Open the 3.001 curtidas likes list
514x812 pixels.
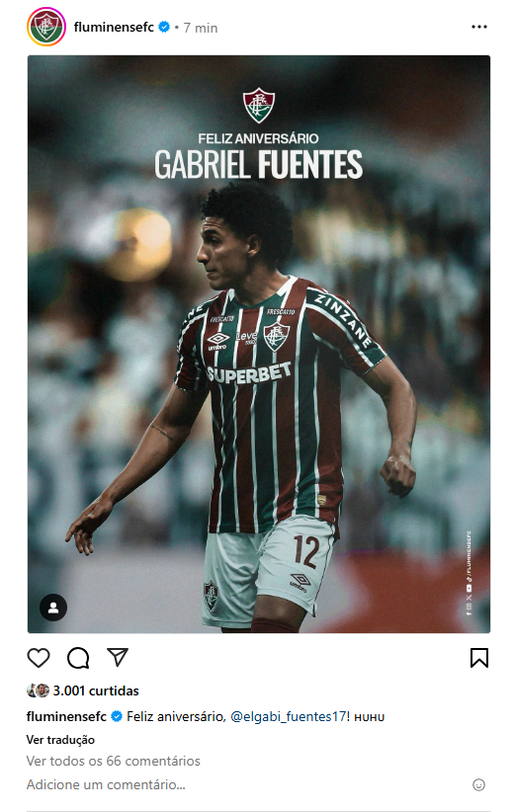coord(96,690)
